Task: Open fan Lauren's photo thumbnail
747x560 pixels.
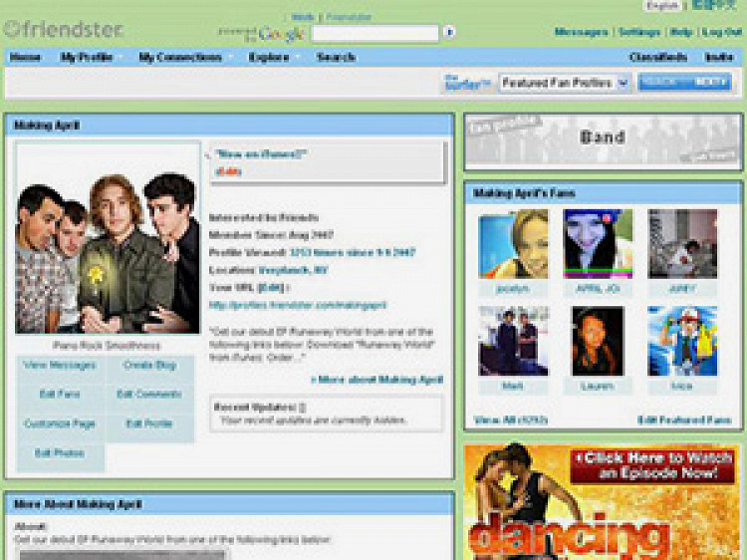Action: pos(598,341)
